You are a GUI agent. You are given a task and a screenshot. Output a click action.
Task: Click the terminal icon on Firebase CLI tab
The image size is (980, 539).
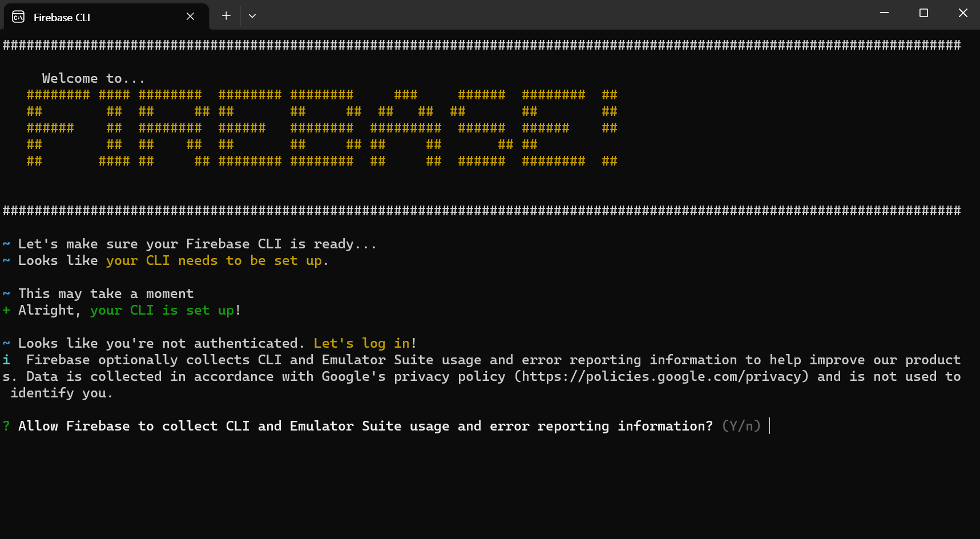18,17
